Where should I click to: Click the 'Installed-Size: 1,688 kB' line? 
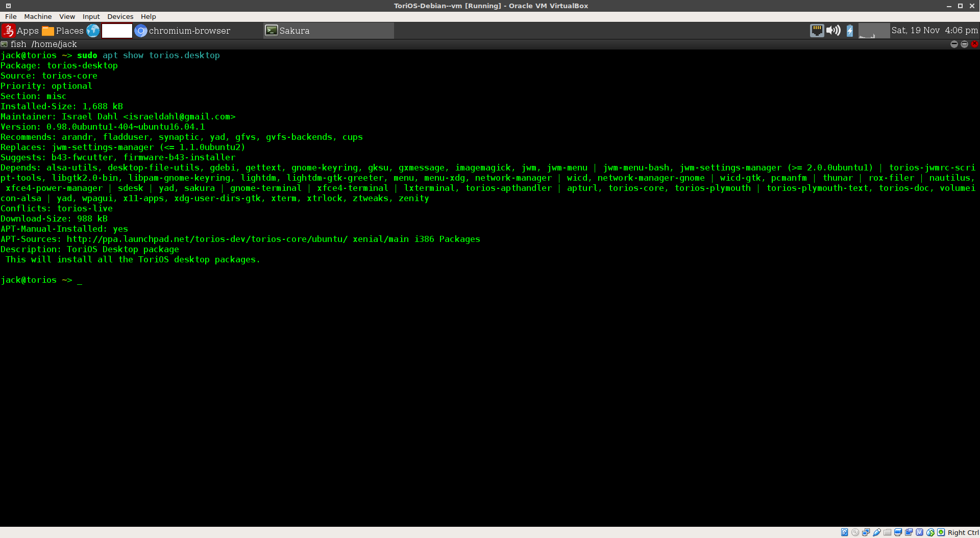62,106
